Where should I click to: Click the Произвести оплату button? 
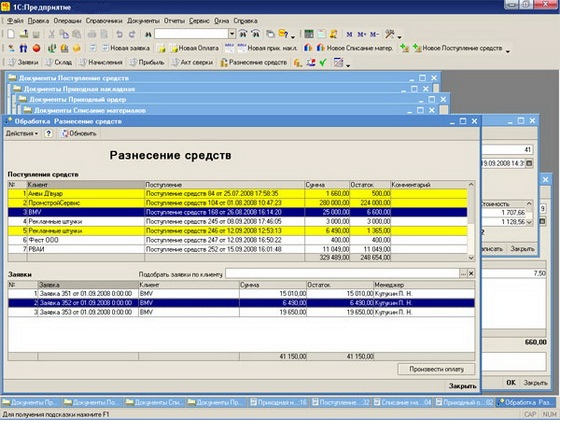(x=436, y=369)
